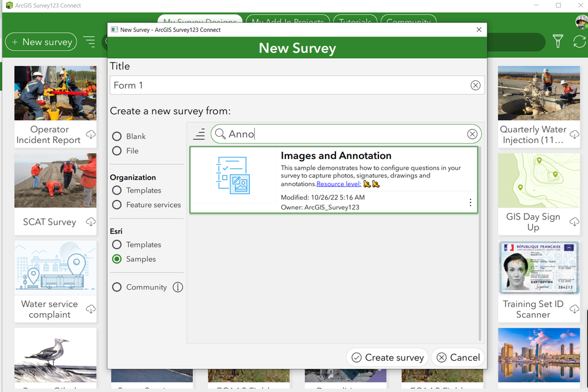This screenshot has height=392, width=588.
Task: Click the Create survey button
Action: tap(388, 357)
